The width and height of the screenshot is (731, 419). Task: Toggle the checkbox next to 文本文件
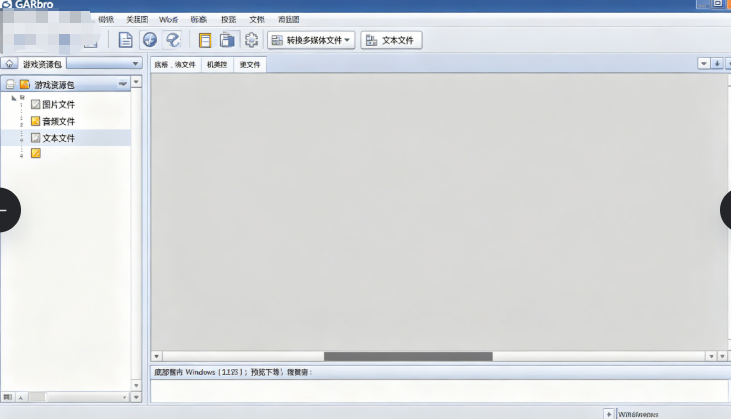36,138
